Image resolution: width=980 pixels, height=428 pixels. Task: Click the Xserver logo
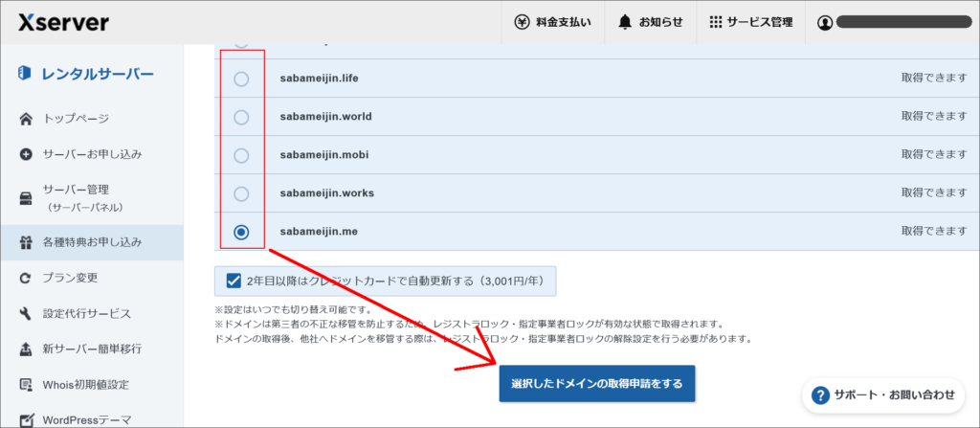[x=64, y=23]
